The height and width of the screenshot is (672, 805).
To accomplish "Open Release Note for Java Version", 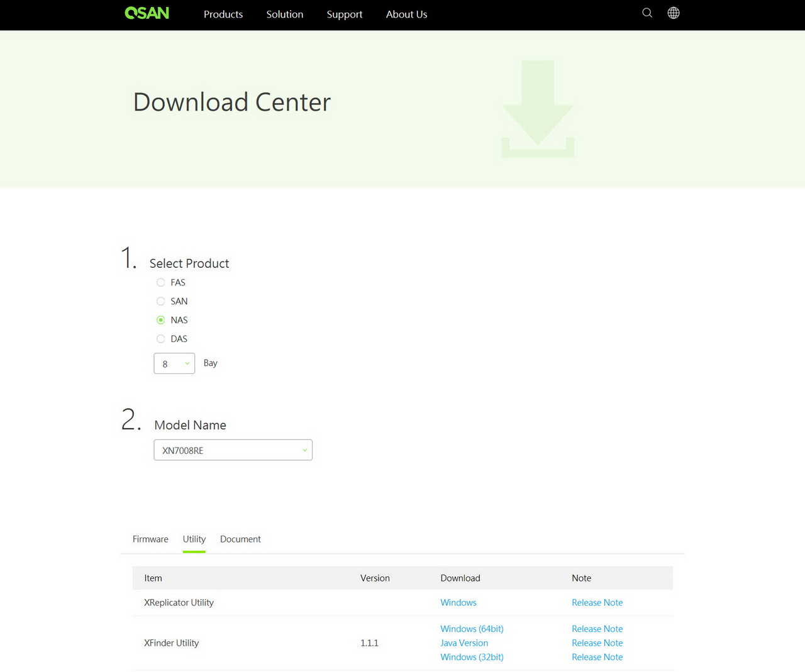I will pyautogui.click(x=597, y=643).
